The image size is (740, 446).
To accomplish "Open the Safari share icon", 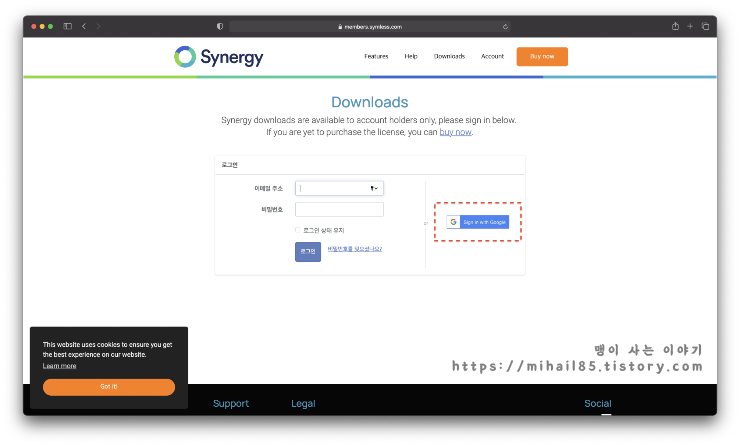I will (x=675, y=26).
